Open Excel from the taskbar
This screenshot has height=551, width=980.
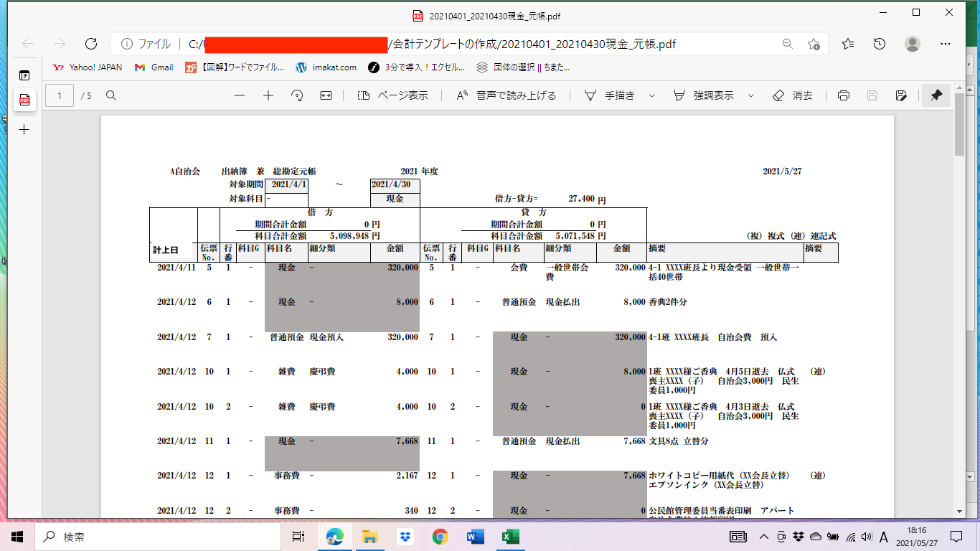[510, 537]
